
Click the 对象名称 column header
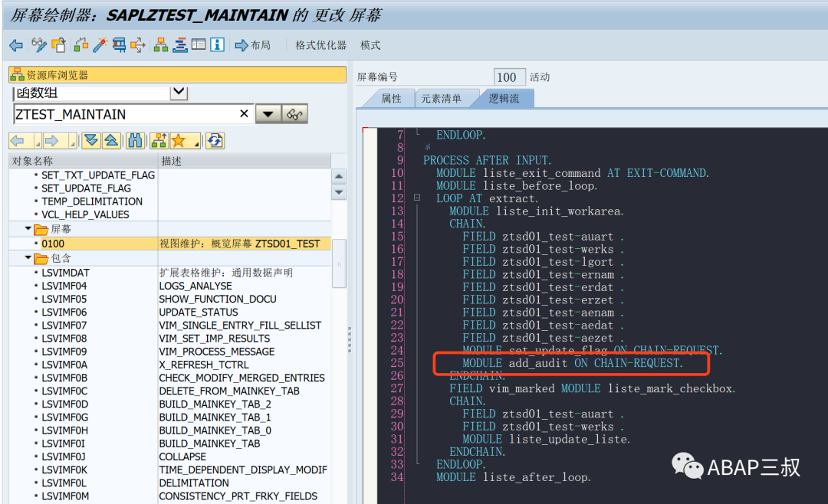(x=84, y=161)
